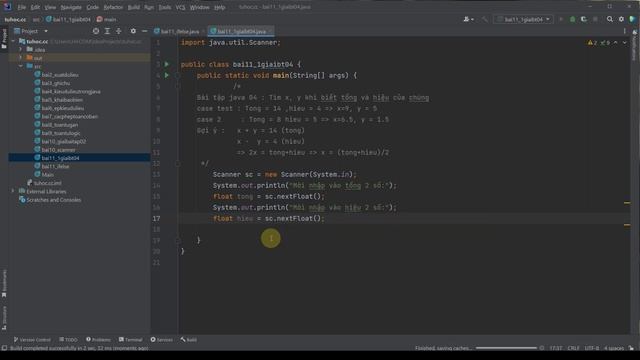
Task: Click Expand All in Project panel
Action: [x=107, y=31]
